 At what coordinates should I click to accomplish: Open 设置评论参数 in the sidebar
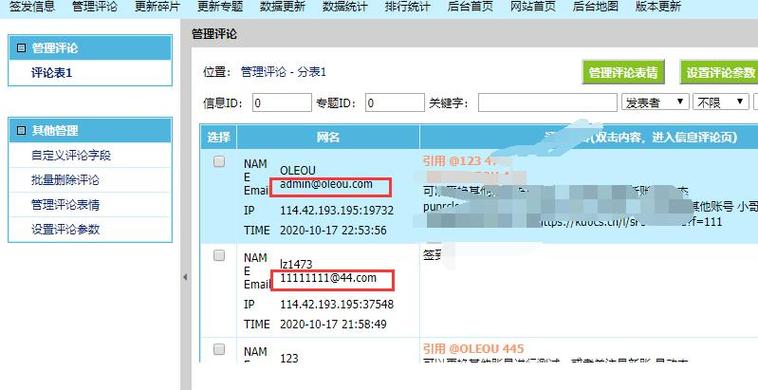pyautogui.click(x=65, y=229)
